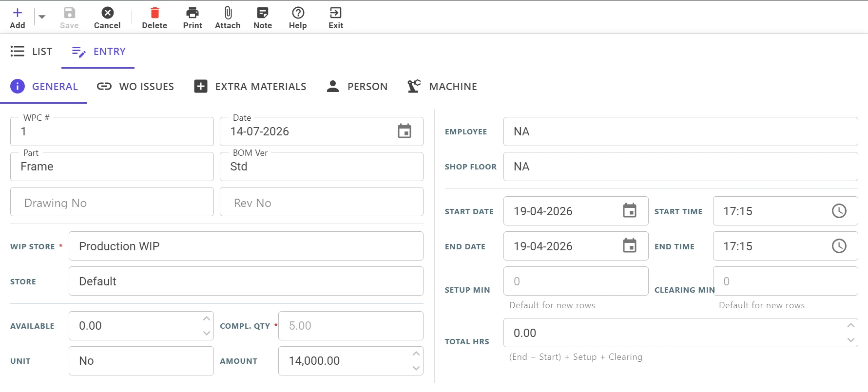Open the Note tool
The image size is (868, 392).
point(263,18)
